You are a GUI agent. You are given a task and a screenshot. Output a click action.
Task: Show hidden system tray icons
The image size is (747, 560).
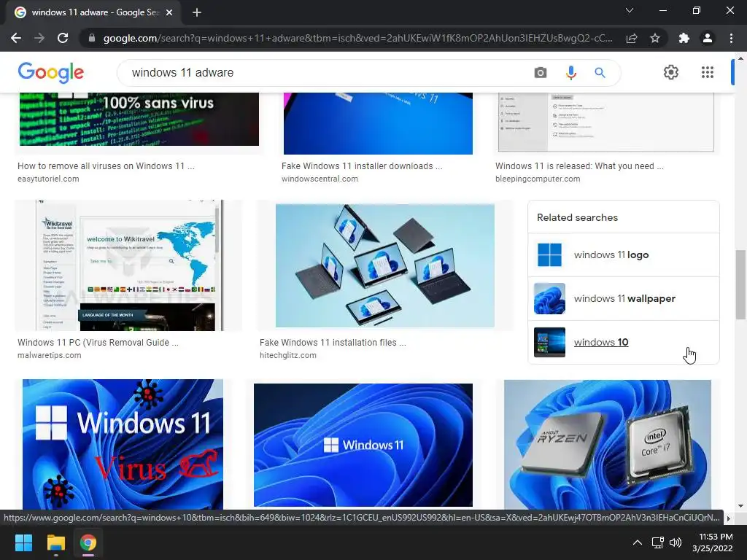(638, 542)
